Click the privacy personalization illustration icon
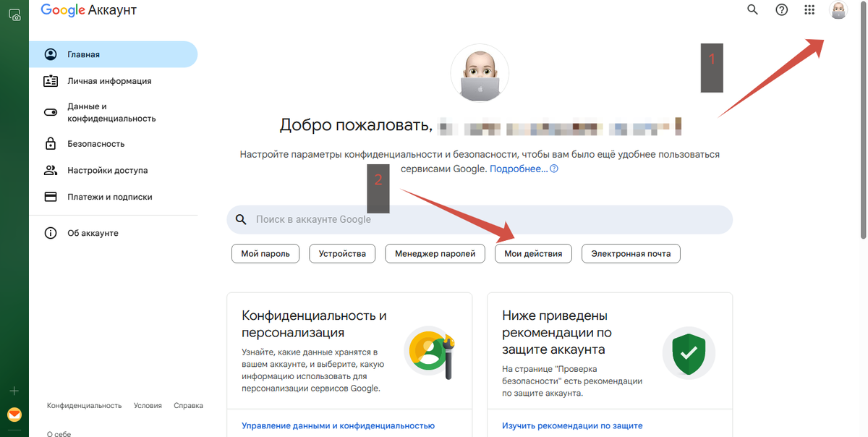 click(x=430, y=353)
